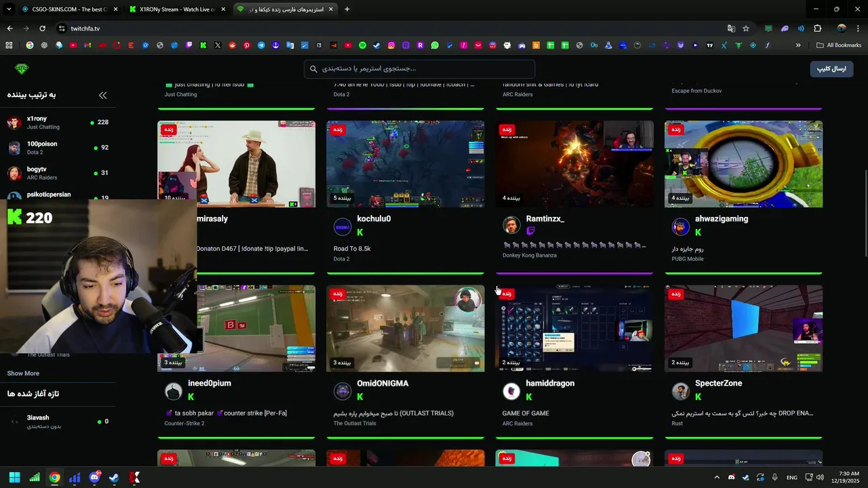The height and width of the screenshot is (488, 868).
Task: Open hamiddragon ARC Raiders stream thumbnail
Action: pos(574,328)
